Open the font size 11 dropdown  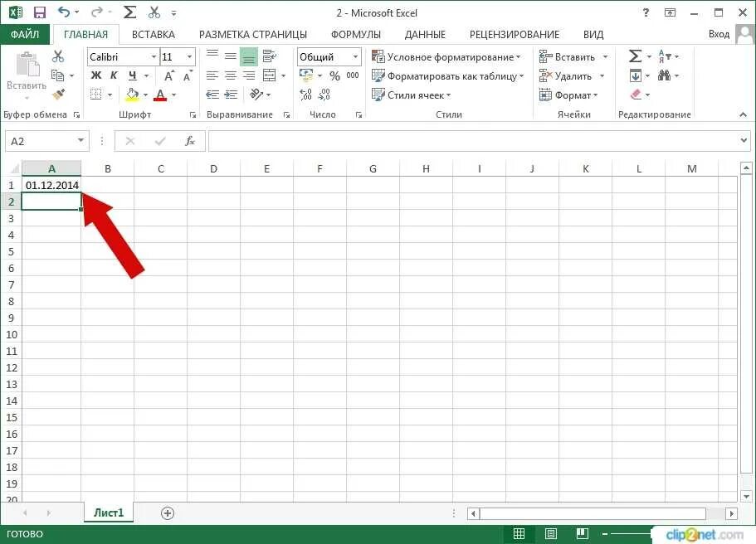(x=189, y=57)
